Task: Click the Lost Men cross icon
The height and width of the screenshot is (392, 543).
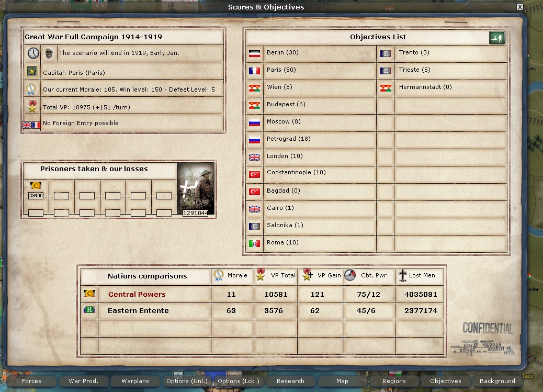Action: [x=402, y=275]
